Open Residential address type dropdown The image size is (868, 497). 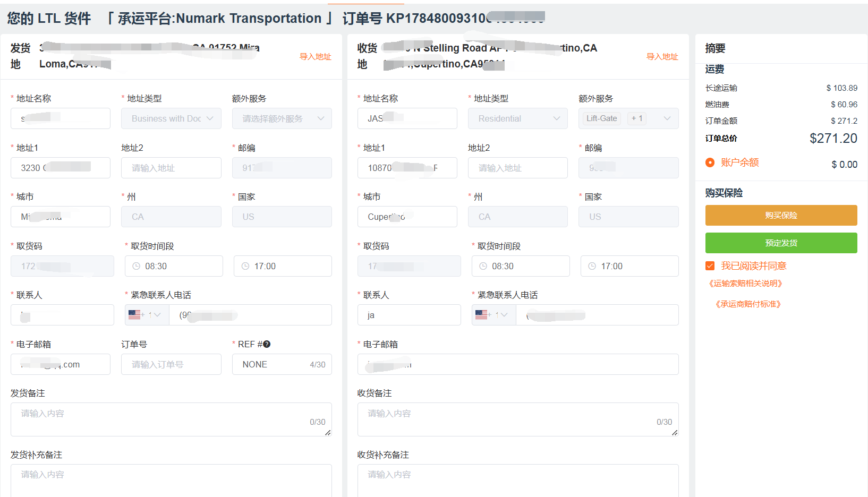518,118
